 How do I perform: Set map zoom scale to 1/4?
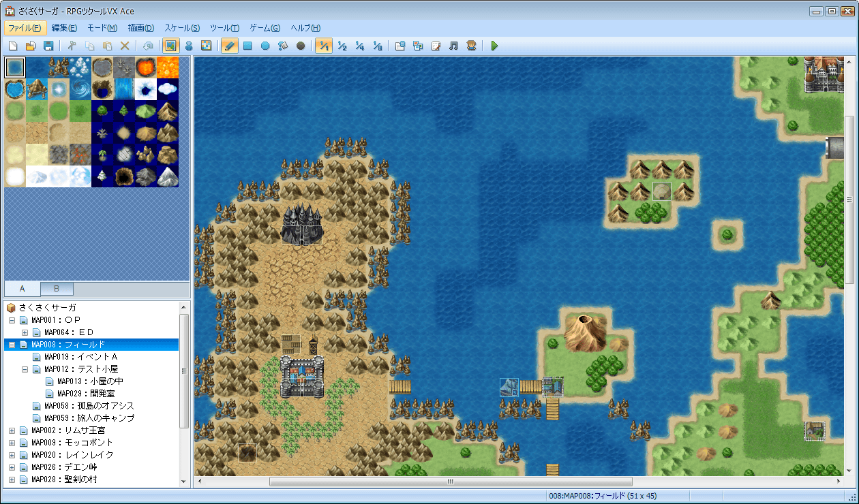[359, 46]
